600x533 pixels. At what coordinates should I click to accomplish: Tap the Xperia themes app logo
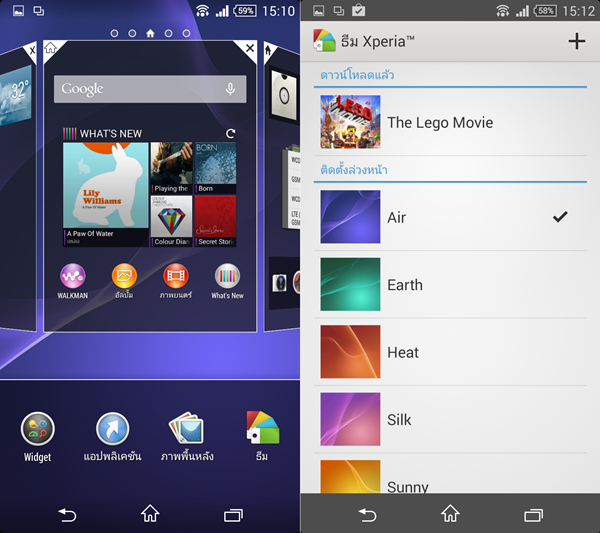[x=324, y=41]
